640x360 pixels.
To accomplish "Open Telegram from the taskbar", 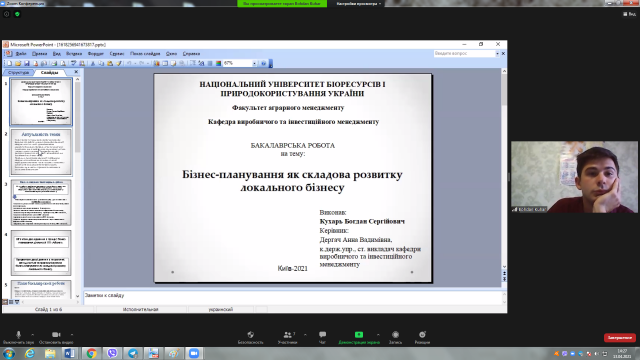I will (x=133, y=353).
